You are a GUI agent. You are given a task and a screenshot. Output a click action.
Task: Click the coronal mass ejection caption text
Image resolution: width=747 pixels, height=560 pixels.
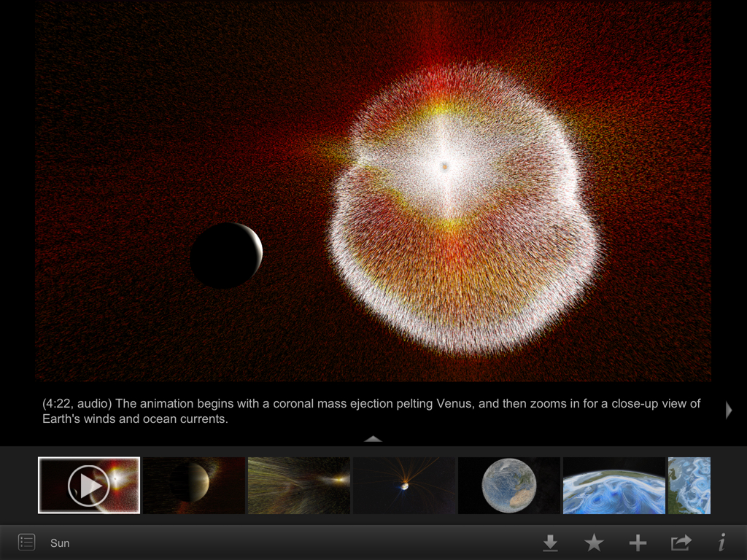click(371, 411)
